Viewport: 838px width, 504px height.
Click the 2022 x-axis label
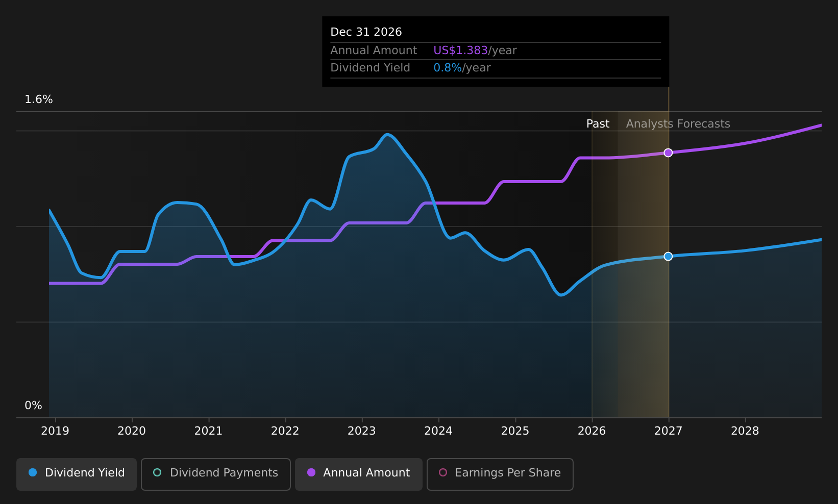(x=285, y=431)
